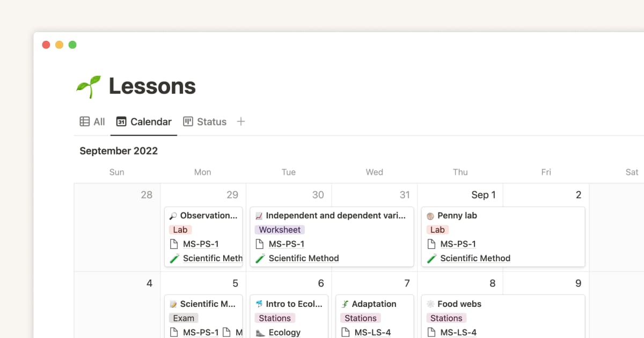
Task: Click the Lab tag on Penny lab
Action: [437, 230]
